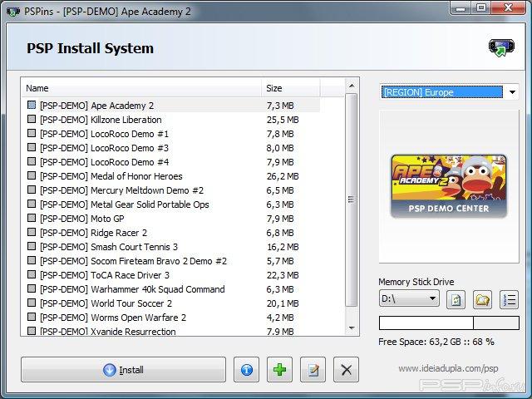This screenshot has width=532, height=399.
Task: Check the Smash Court Tennis 3 checkbox
Action: (x=32, y=246)
